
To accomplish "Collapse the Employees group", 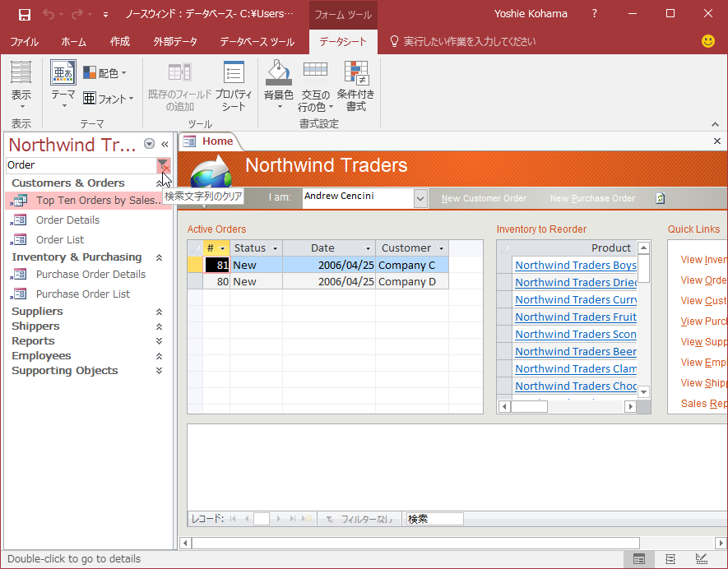I will [159, 356].
